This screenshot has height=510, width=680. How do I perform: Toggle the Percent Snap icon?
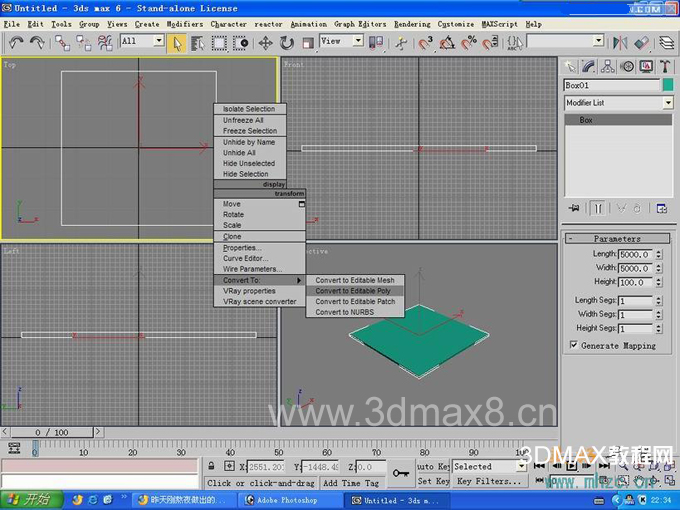point(469,43)
